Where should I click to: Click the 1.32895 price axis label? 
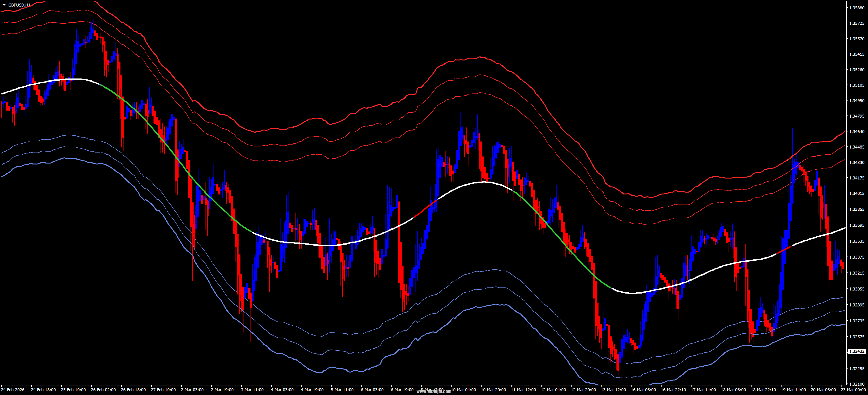click(x=857, y=305)
